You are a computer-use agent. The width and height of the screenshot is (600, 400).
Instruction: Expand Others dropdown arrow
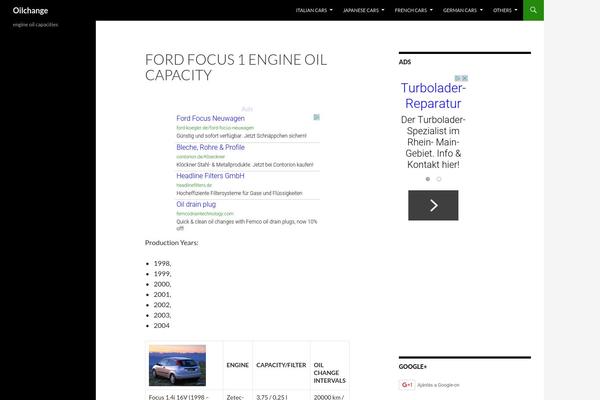coord(516,10)
